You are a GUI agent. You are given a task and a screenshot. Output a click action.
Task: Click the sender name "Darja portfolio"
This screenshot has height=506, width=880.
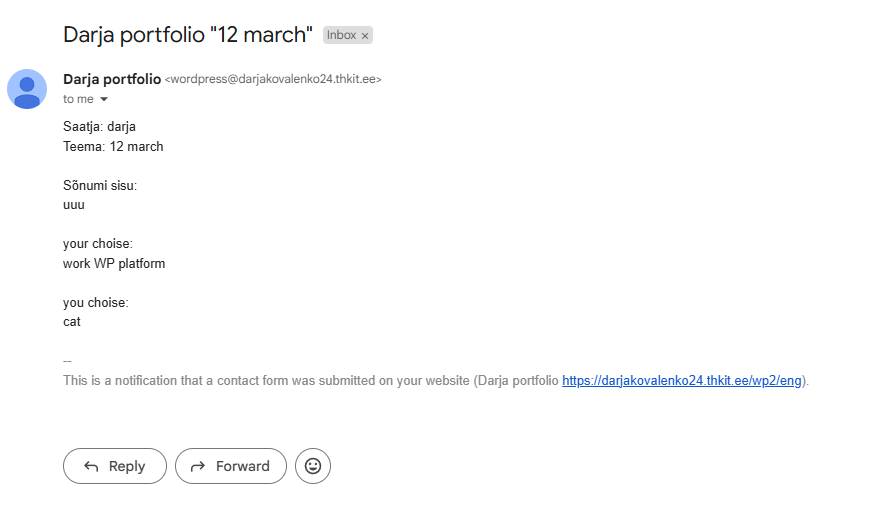[x=111, y=79]
